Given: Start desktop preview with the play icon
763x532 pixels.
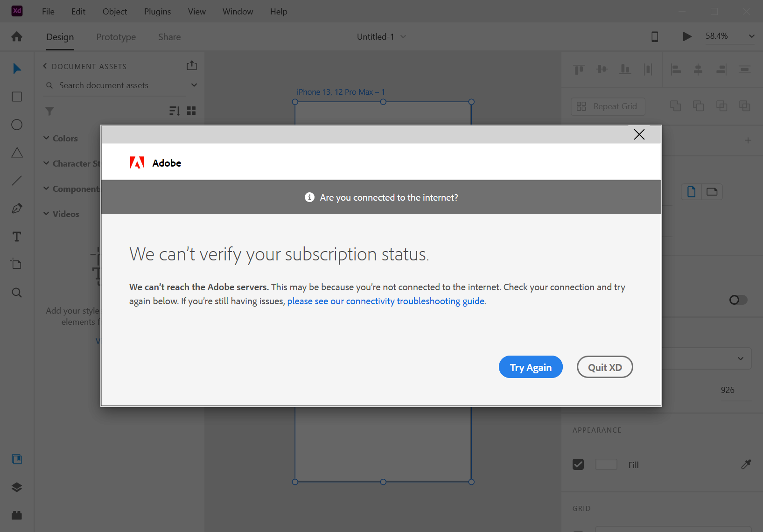Looking at the screenshot, I should pos(686,36).
